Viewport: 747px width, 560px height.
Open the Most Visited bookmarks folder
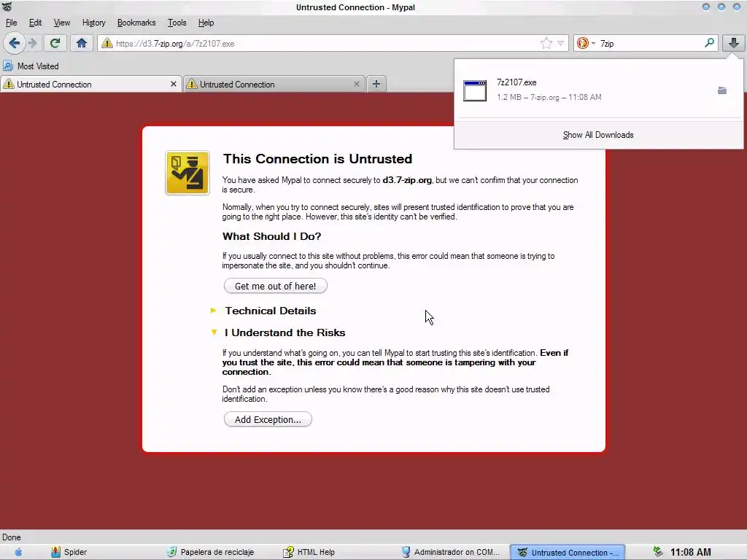point(31,66)
